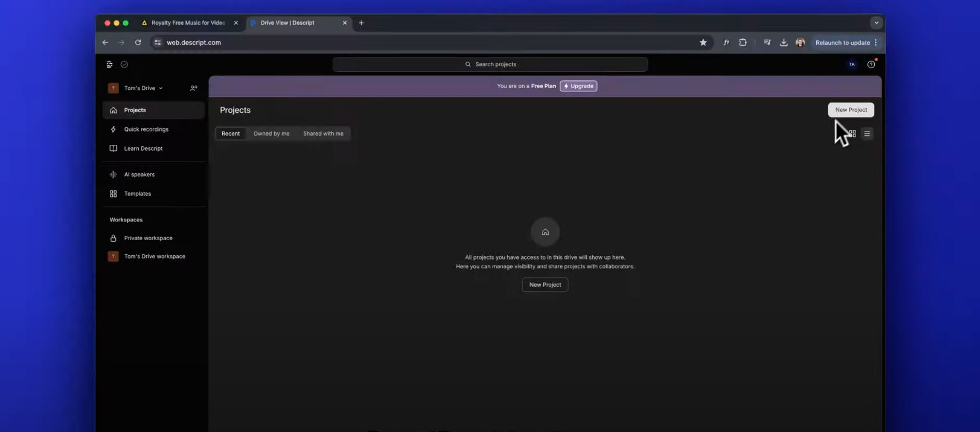
Task: Switch to Owned by me tab
Action: (271, 134)
